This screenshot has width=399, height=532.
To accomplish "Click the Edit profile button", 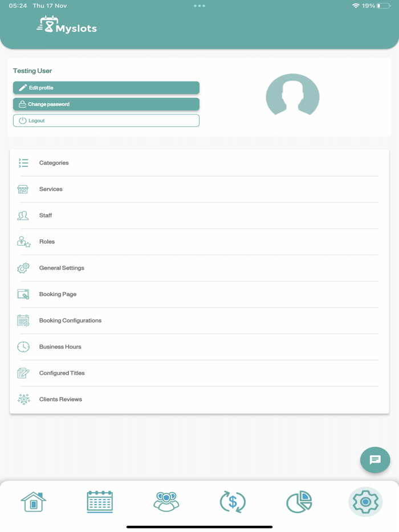I will click(106, 88).
